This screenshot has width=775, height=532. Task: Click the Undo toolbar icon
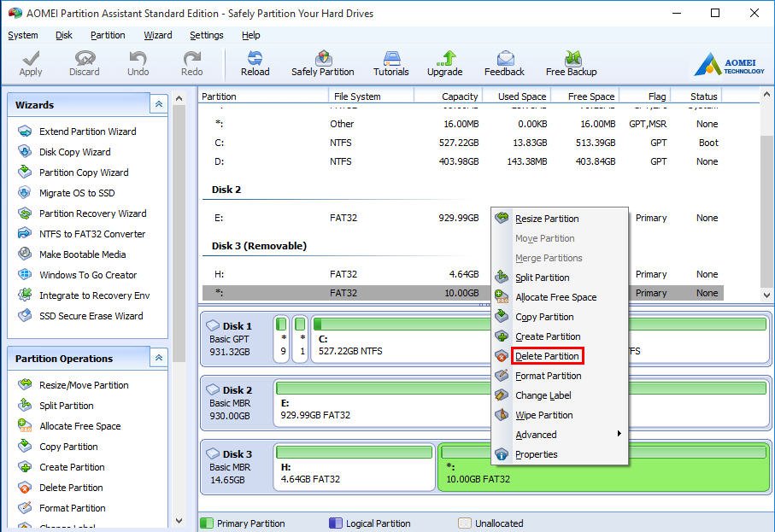pos(138,61)
